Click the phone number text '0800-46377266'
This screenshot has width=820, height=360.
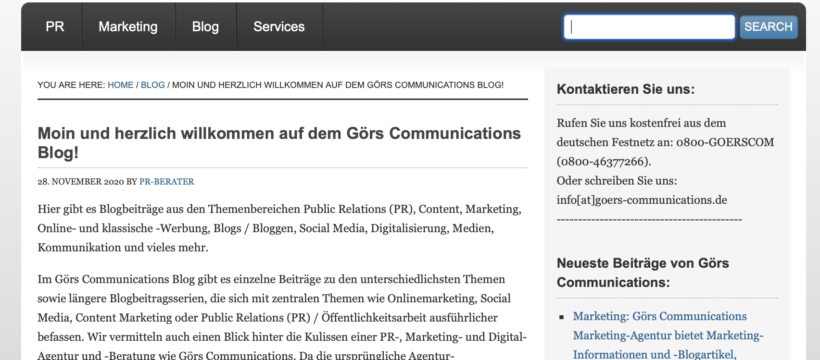(603, 162)
